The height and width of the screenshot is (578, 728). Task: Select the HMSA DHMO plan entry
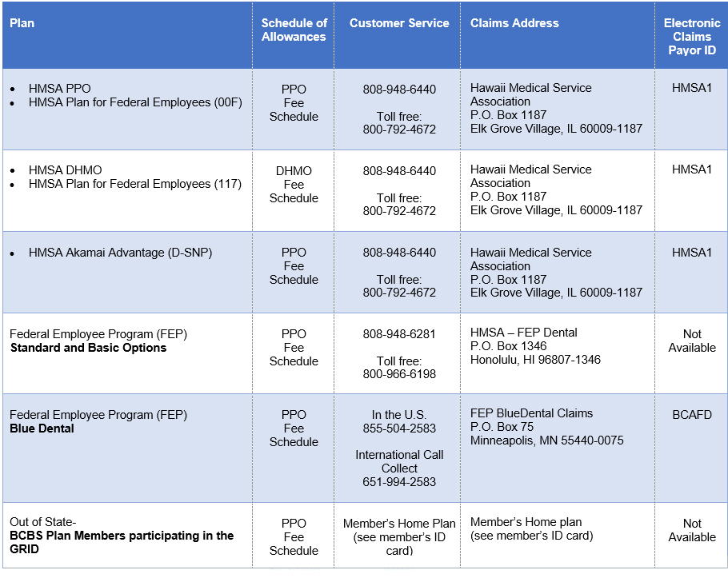coord(66,170)
